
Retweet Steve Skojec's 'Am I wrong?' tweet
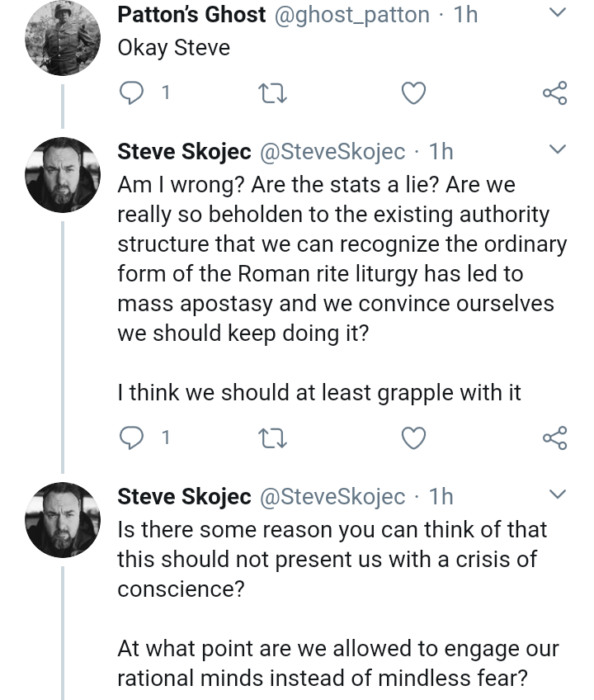pyautogui.click(x=273, y=438)
